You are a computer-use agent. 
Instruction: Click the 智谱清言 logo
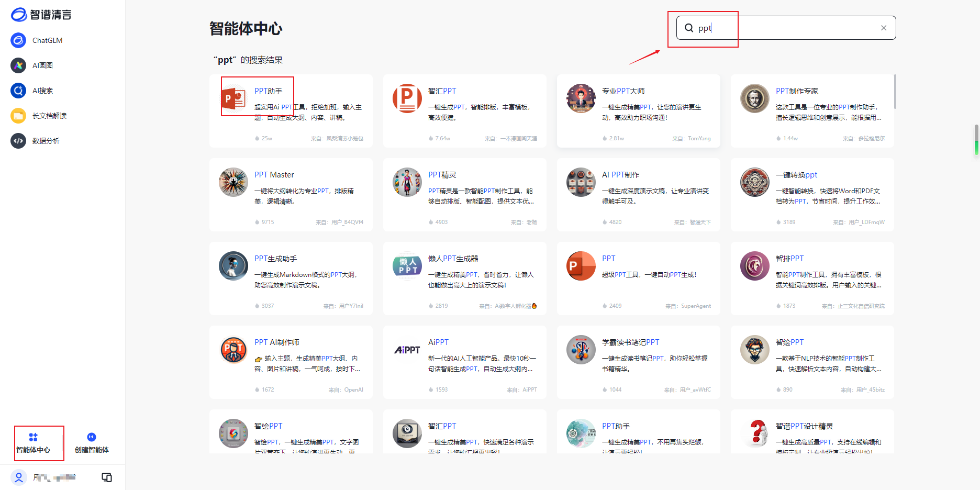(42, 15)
